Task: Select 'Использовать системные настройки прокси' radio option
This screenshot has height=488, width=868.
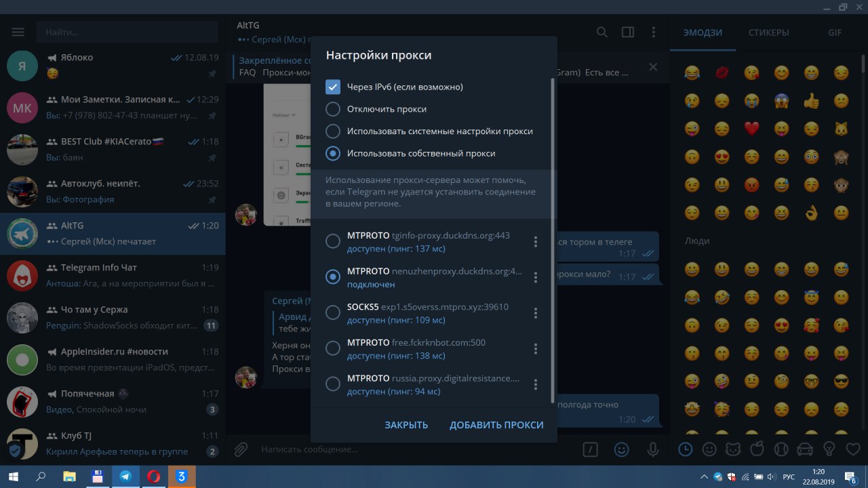Action: click(333, 131)
